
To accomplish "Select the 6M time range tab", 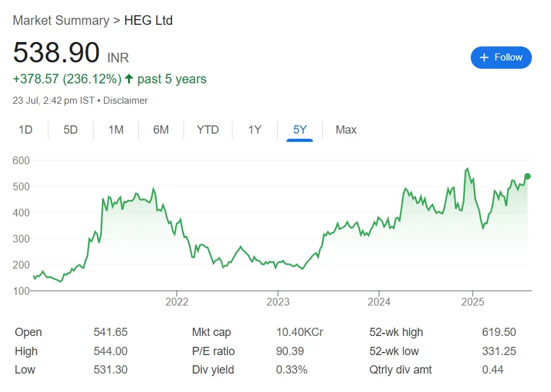I will click(161, 130).
